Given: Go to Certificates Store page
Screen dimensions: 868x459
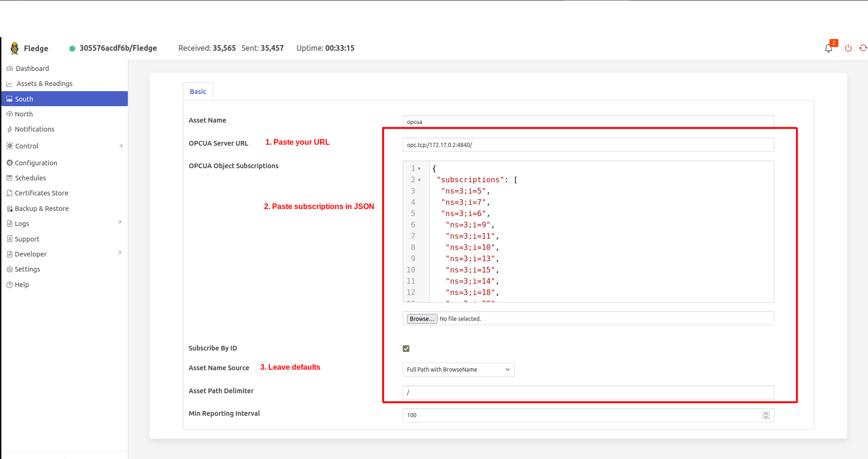Looking at the screenshot, I should (41, 193).
